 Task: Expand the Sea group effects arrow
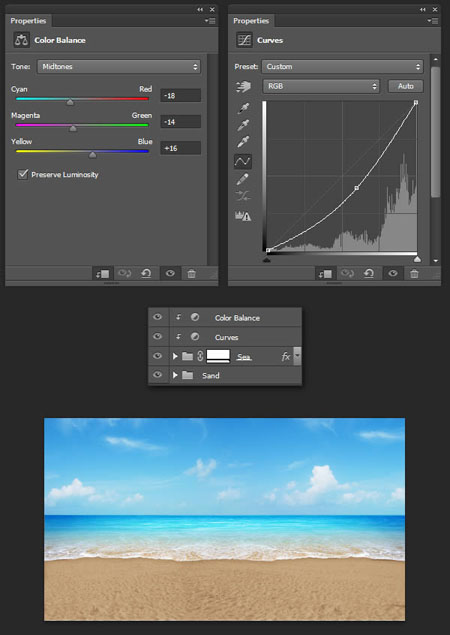tap(297, 356)
